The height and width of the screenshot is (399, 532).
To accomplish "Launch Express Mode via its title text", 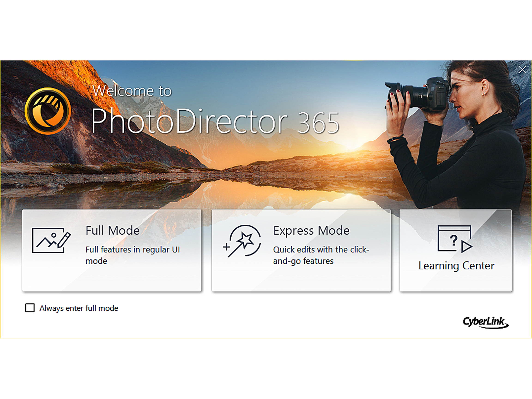I will [x=311, y=230].
